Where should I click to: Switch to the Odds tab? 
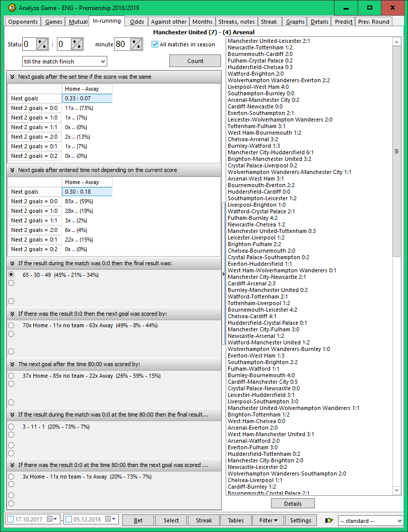pos(137,22)
